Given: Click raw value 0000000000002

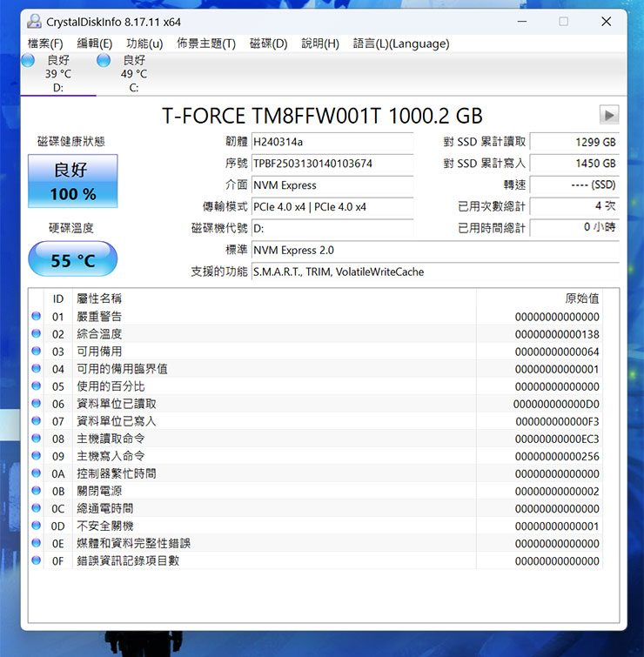Looking at the screenshot, I should coord(557,492).
